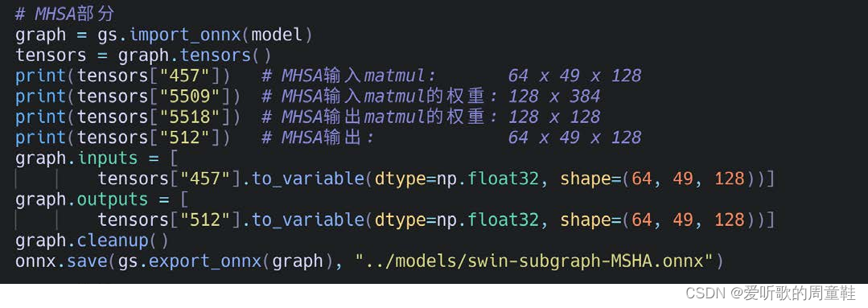Click comment "64 x 49 x 128" after MHSA输入matmul
868x308 pixels.
(x=574, y=76)
